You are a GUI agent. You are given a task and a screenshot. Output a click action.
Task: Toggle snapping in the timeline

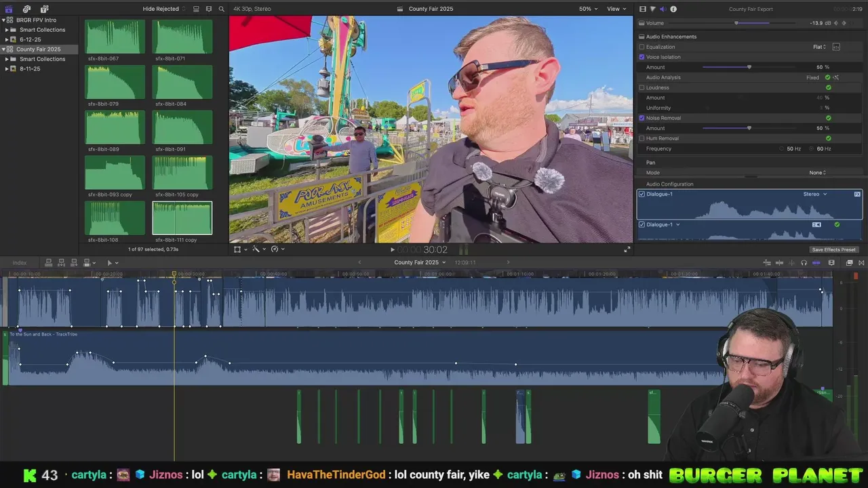[816, 262]
